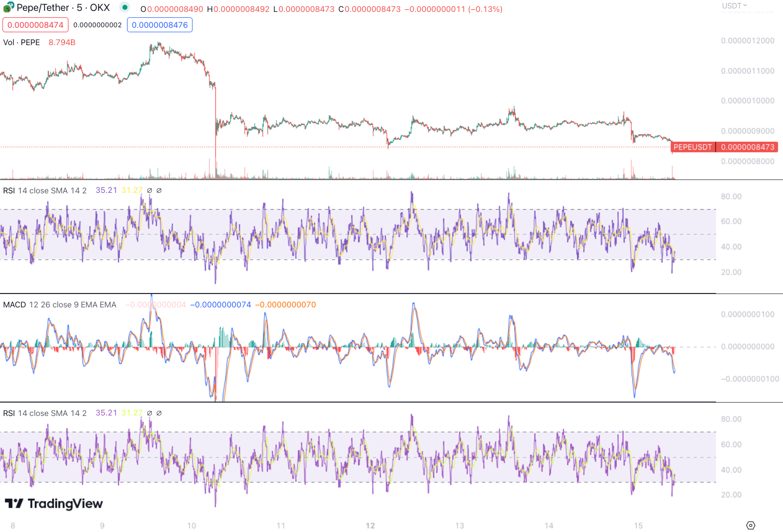Click the faded MACD histogram value −0.0000000004
The width and height of the screenshot is (783, 532).
[156, 304]
